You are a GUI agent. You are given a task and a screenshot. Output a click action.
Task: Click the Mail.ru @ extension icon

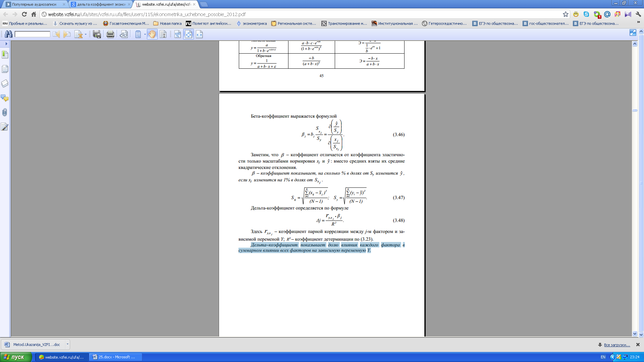[x=607, y=14]
